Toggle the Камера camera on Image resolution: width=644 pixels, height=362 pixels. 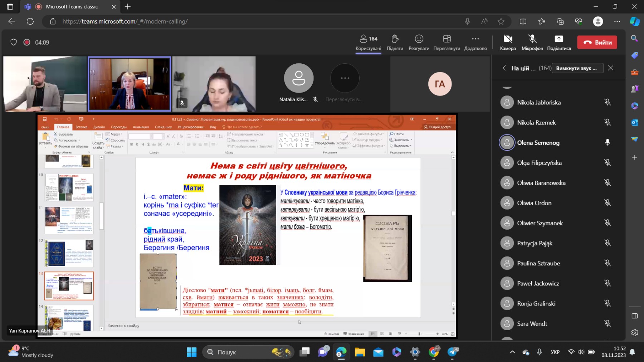(x=508, y=42)
